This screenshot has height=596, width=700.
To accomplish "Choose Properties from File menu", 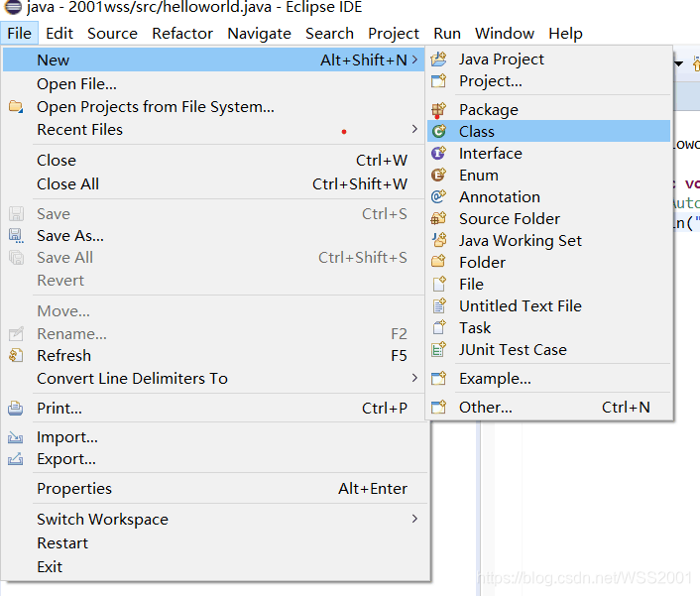I will tap(213, 489).
